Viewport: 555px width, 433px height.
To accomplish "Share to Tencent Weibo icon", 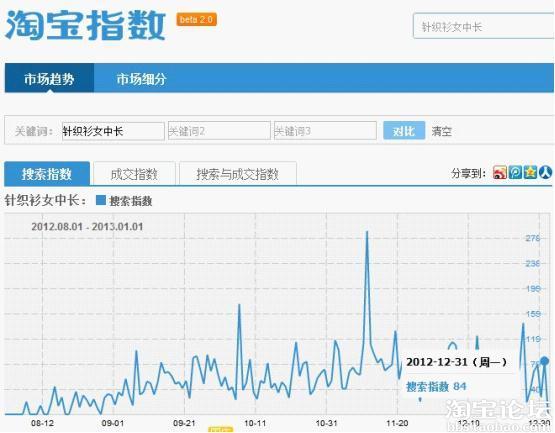I will (515, 173).
